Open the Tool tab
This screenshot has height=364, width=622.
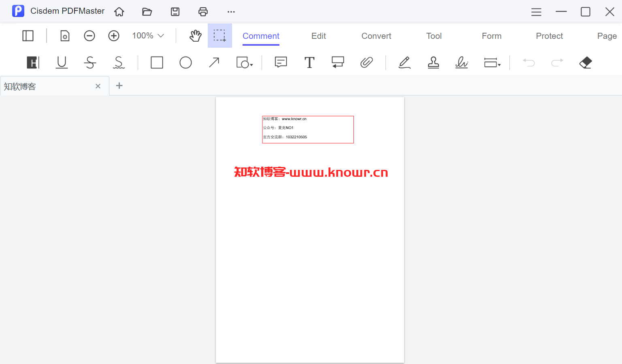click(434, 36)
